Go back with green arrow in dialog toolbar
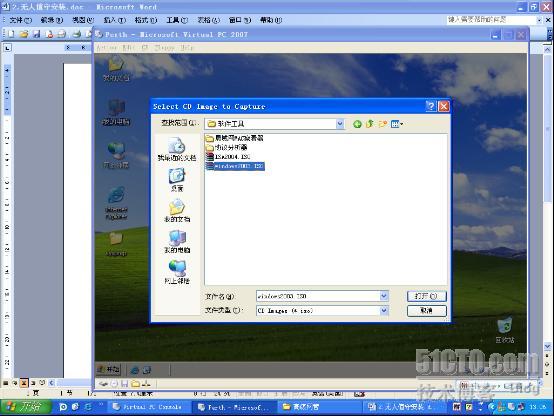 tap(357, 124)
